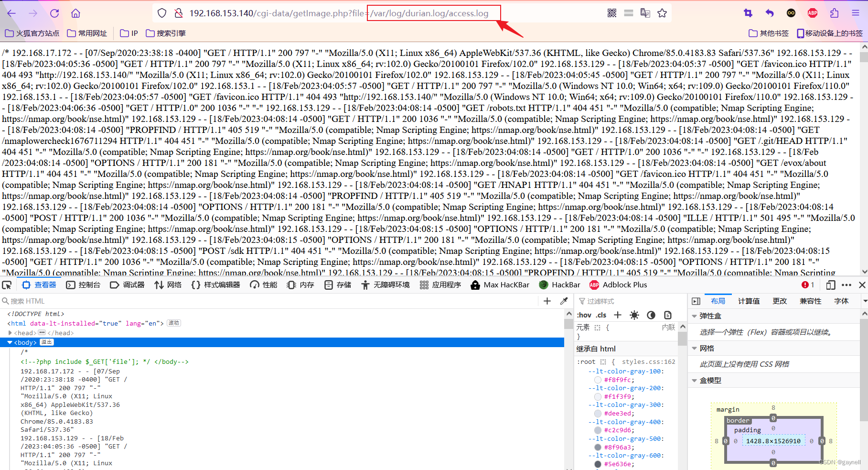Focus the 过滤样式 filter field
The height and width of the screenshot is (470, 868).
(x=631, y=301)
